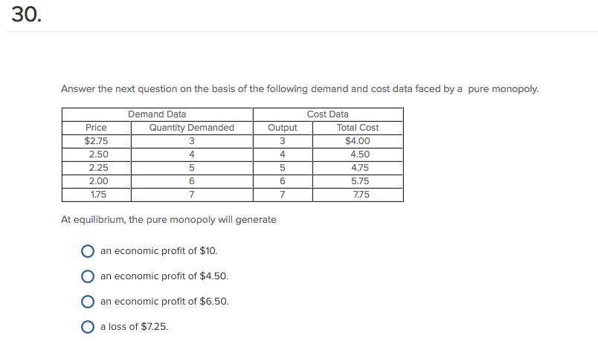Pick the radio button for $6.50 economic profit

(88, 302)
